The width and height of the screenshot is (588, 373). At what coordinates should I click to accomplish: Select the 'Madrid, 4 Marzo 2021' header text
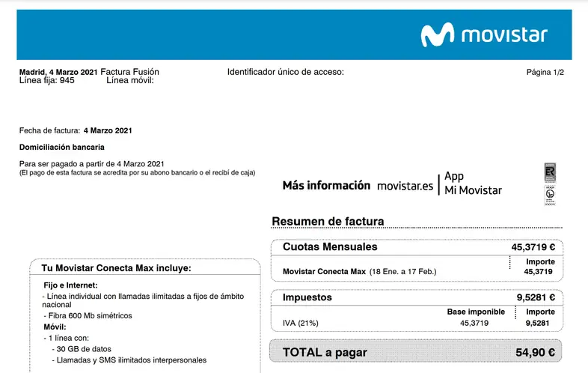point(58,72)
